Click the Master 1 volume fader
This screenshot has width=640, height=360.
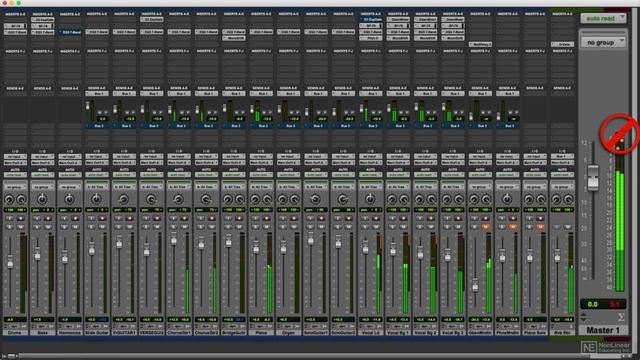(593, 177)
